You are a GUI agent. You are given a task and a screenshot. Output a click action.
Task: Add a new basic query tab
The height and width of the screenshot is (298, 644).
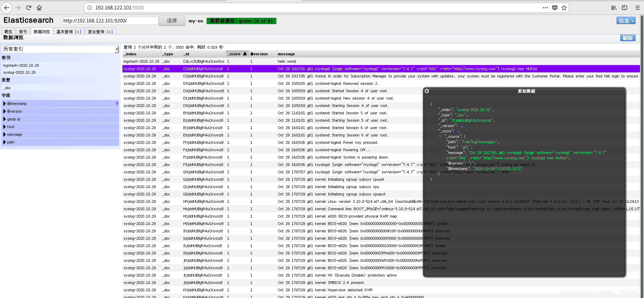tap(78, 32)
